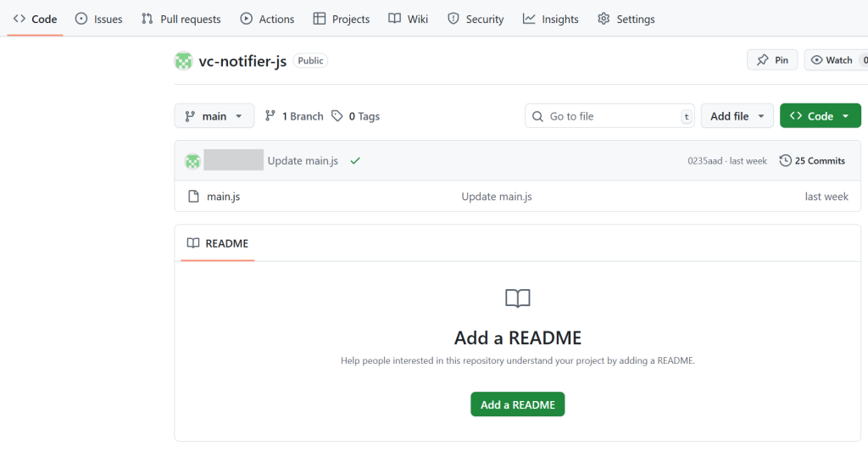Expand the Add file dropdown
The image size is (868, 468).
737,116
